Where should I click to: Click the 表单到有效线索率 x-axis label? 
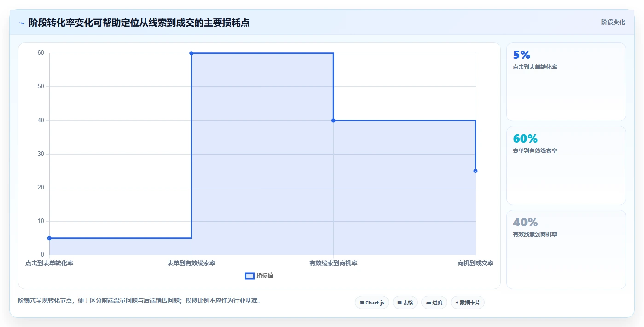(191, 264)
